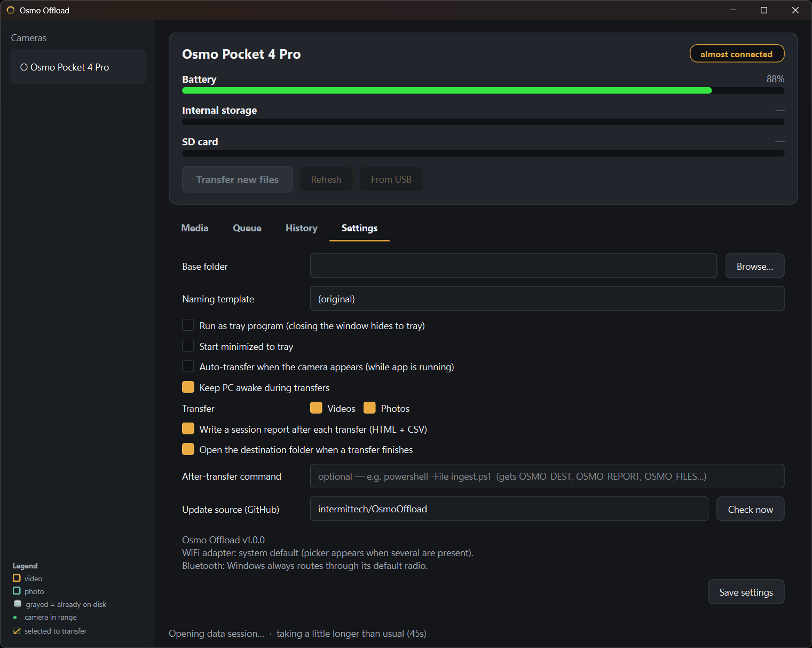Focus the After-transfer command field
The width and height of the screenshot is (812, 648).
pos(547,476)
